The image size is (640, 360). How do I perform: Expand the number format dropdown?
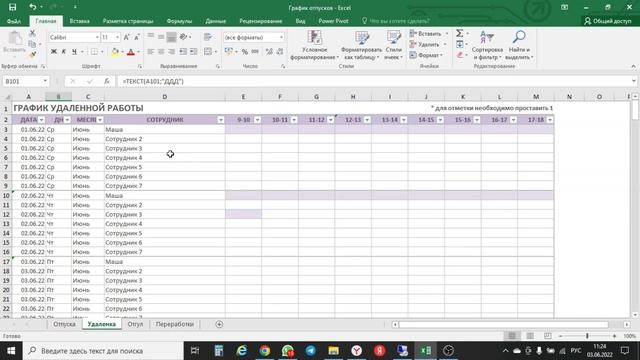[x=281, y=37]
